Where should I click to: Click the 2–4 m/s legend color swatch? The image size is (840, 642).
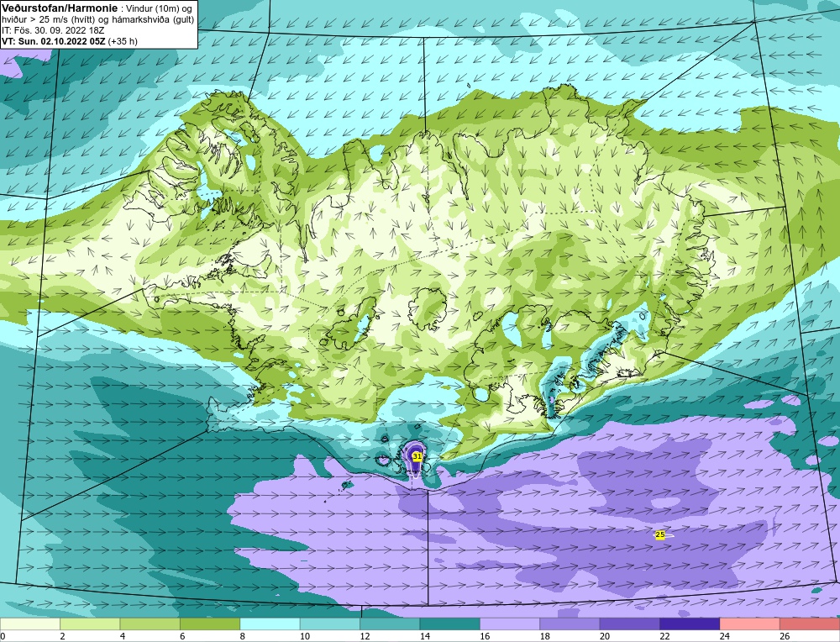90,624
